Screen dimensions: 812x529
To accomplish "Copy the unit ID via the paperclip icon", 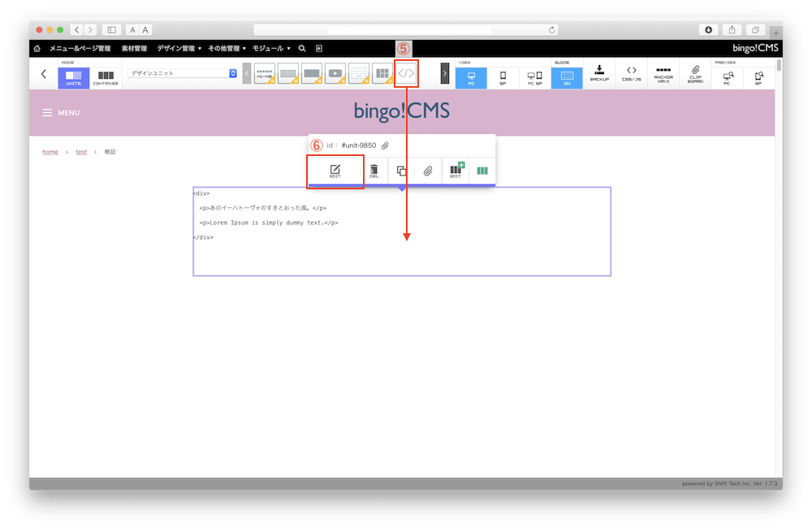I will tap(385, 145).
